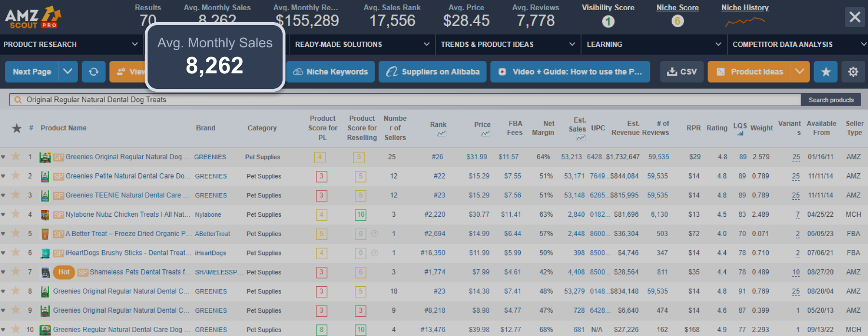Close the AMZScout panel with X
This screenshot has width=868, height=336.
pos(855,17)
